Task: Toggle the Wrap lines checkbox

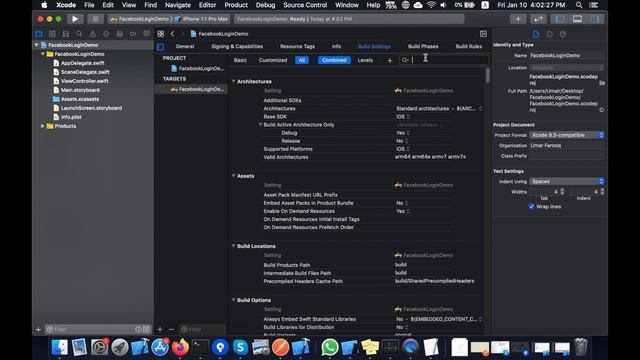Action: tap(531, 207)
